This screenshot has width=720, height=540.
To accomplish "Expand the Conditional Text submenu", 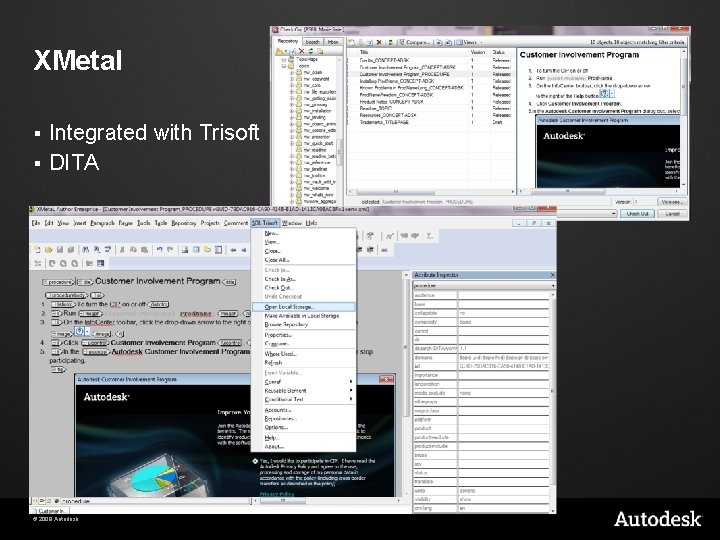I will [304, 399].
